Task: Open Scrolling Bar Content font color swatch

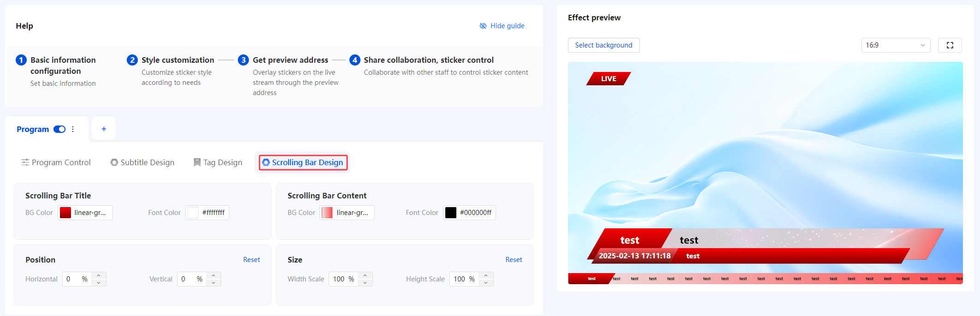Action: pos(451,213)
